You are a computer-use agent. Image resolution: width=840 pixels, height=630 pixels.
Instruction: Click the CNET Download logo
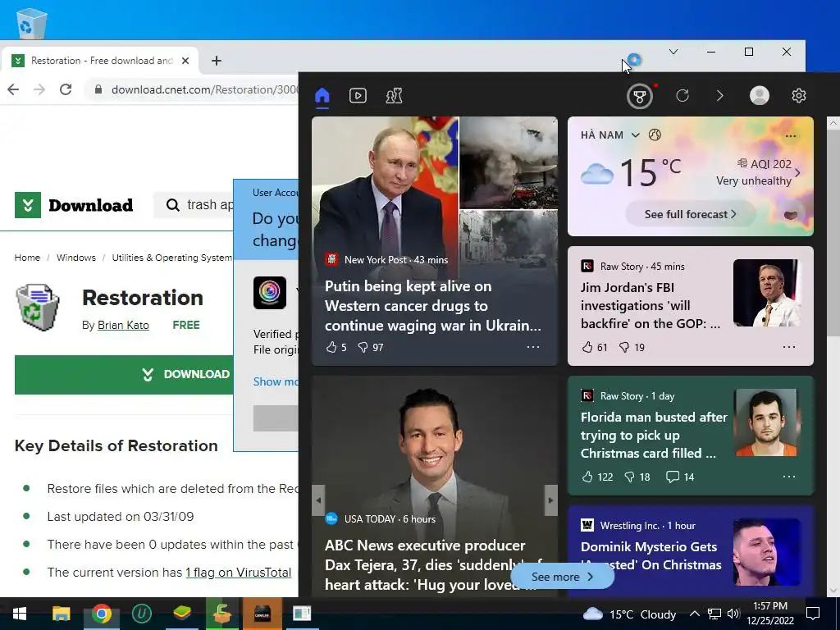click(74, 205)
